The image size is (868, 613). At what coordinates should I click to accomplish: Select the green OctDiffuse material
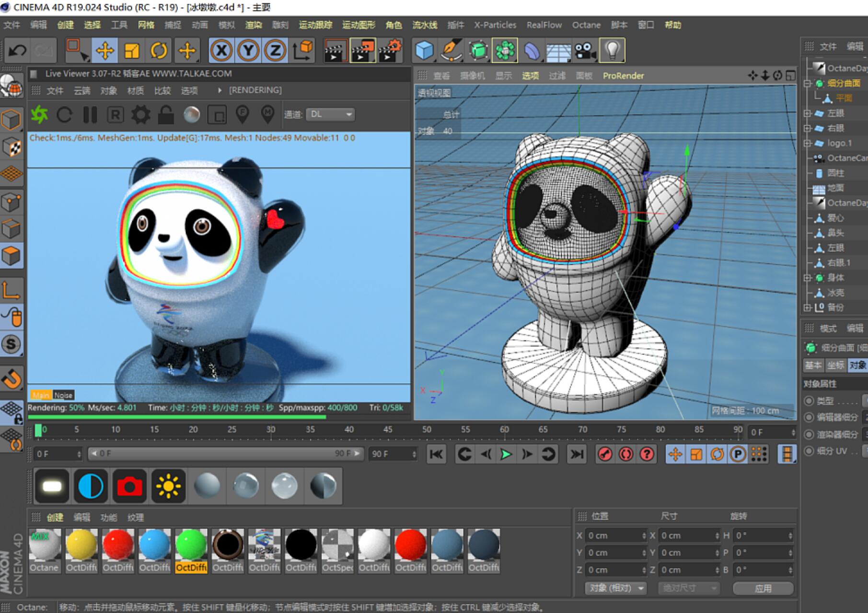click(191, 550)
